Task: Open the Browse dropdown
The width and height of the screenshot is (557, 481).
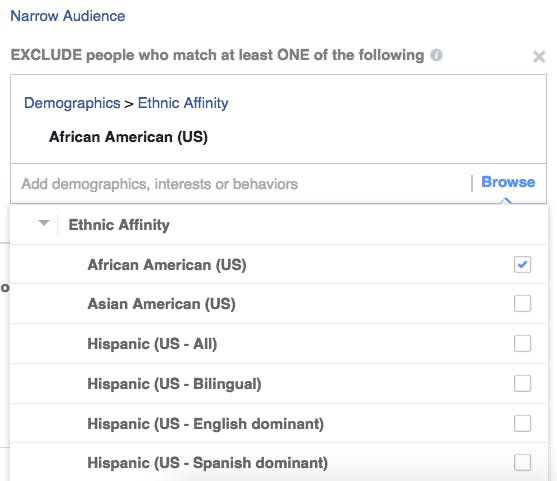Action: pos(508,182)
